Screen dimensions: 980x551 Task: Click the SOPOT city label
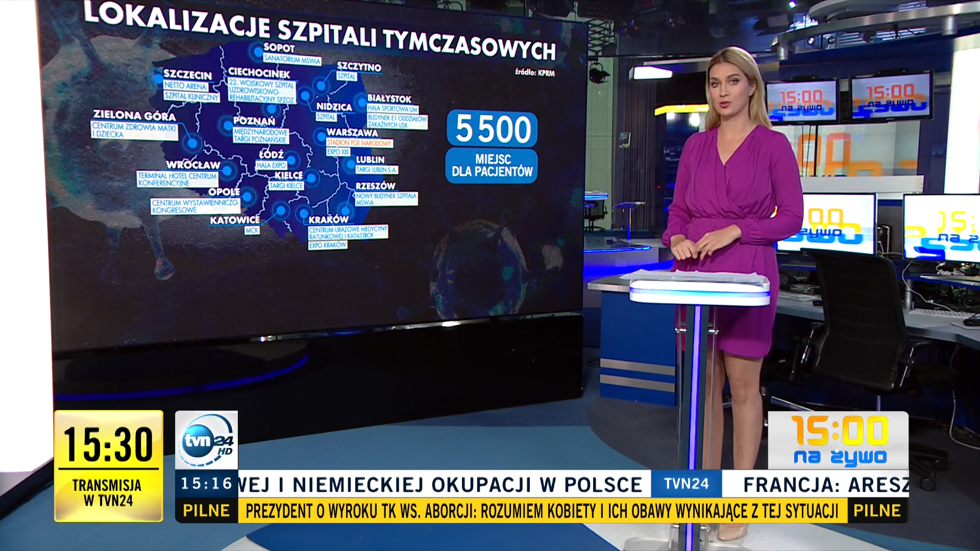279,47
